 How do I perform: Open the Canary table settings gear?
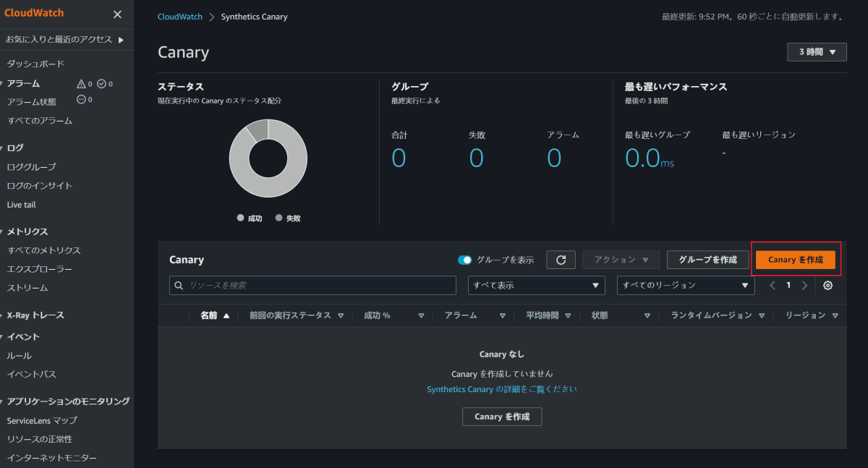click(x=828, y=285)
